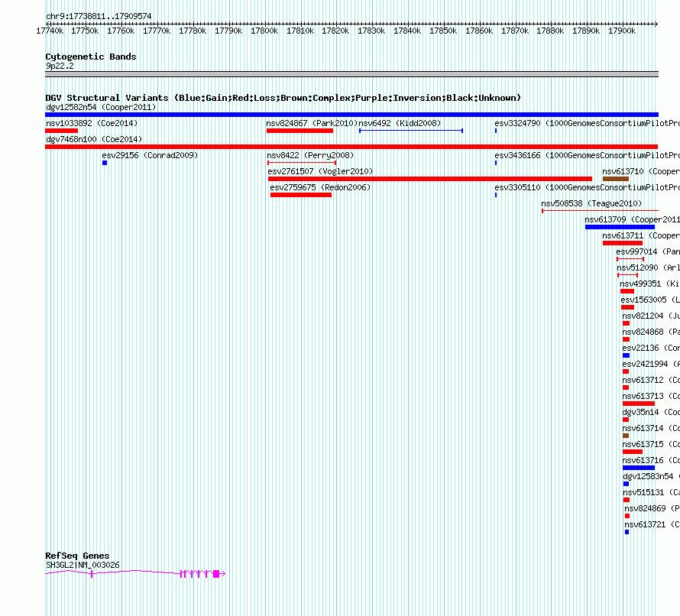The image size is (680, 616).
Task: Open the esv2421994 variant label
Action: pyautogui.click(x=651, y=364)
